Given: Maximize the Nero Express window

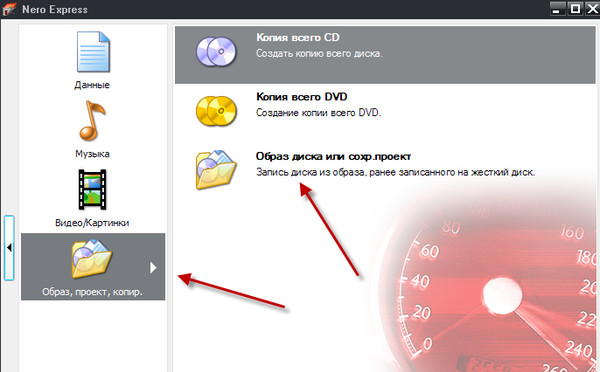Looking at the screenshot, I should pyautogui.click(x=575, y=8).
